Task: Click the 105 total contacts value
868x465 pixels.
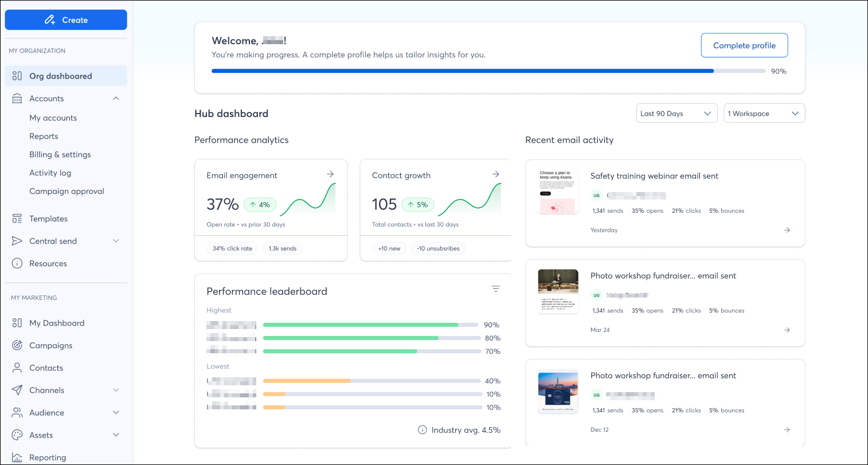Action: [384, 204]
